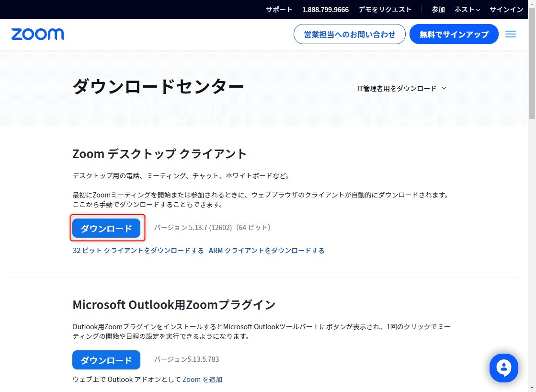Open 32 ビット クライアントをダウンロードする link
This screenshot has width=536, height=392.
[138, 250]
